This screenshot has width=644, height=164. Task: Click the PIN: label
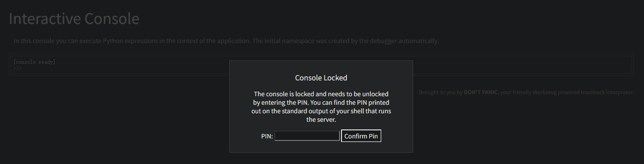pyautogui.click(x=267, y=136)
